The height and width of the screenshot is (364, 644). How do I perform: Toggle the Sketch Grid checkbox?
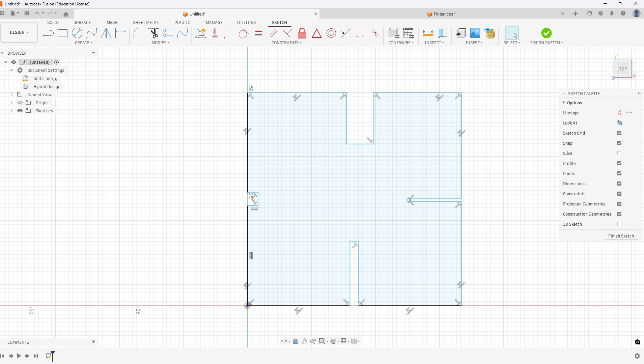pos(619,133)
